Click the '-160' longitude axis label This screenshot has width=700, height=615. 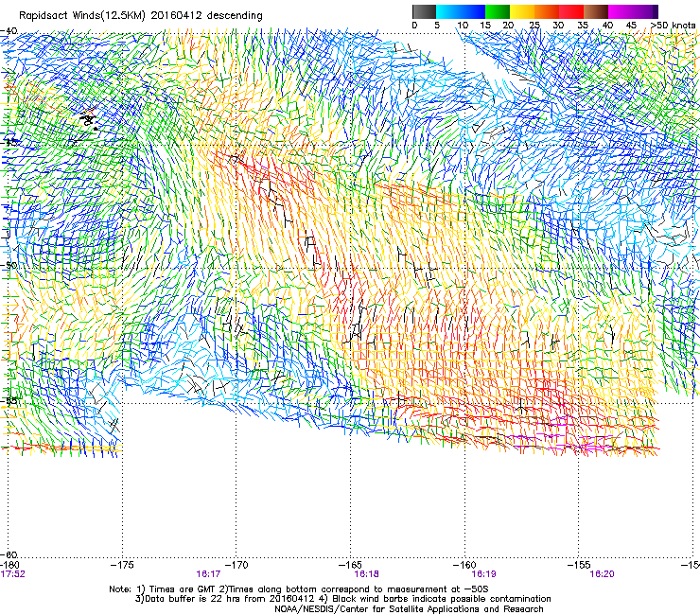click(x=464, y=565)
